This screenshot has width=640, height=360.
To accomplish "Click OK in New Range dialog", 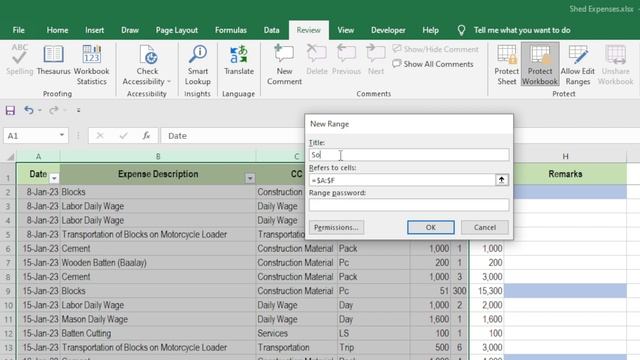I will point(431,227).
